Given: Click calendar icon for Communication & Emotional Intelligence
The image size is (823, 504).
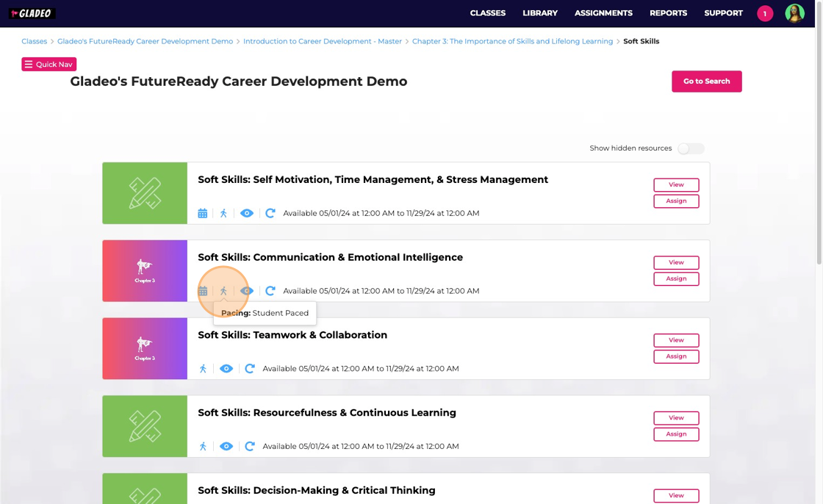Looking at the screenshot, I should tap(203, 291).
